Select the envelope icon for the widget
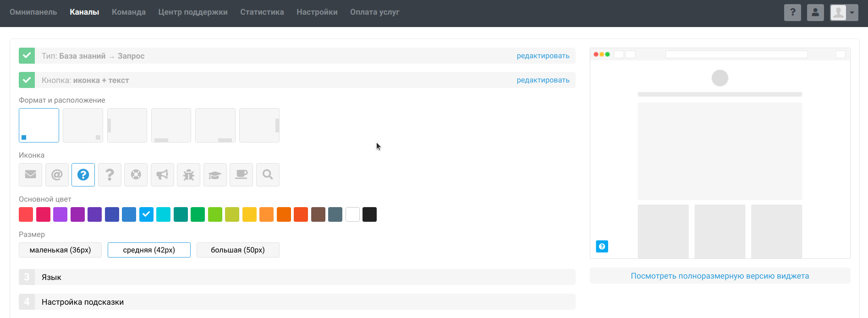The height and width of the screenshot is (318, 868). 30,175
